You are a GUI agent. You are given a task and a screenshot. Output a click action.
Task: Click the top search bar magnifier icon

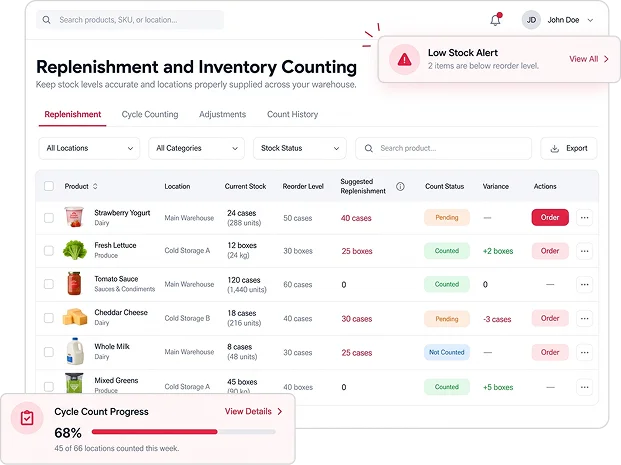coord(46,20)
